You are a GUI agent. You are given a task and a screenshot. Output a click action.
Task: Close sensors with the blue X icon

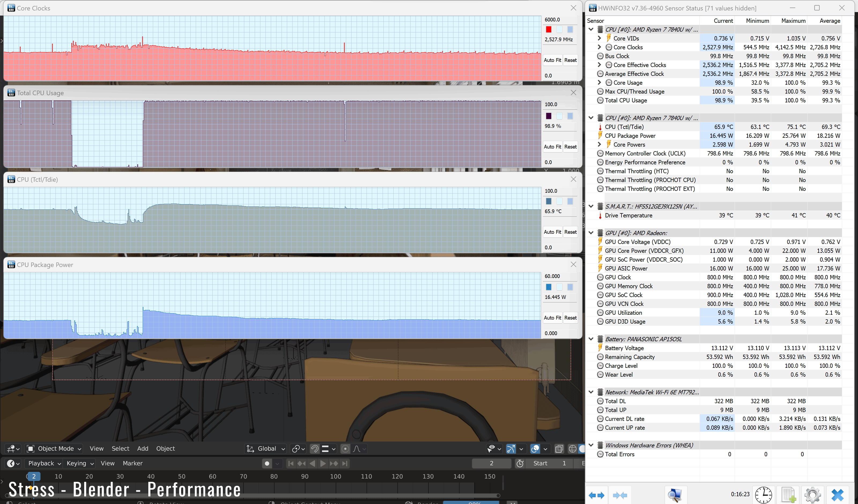coord(837,495)
